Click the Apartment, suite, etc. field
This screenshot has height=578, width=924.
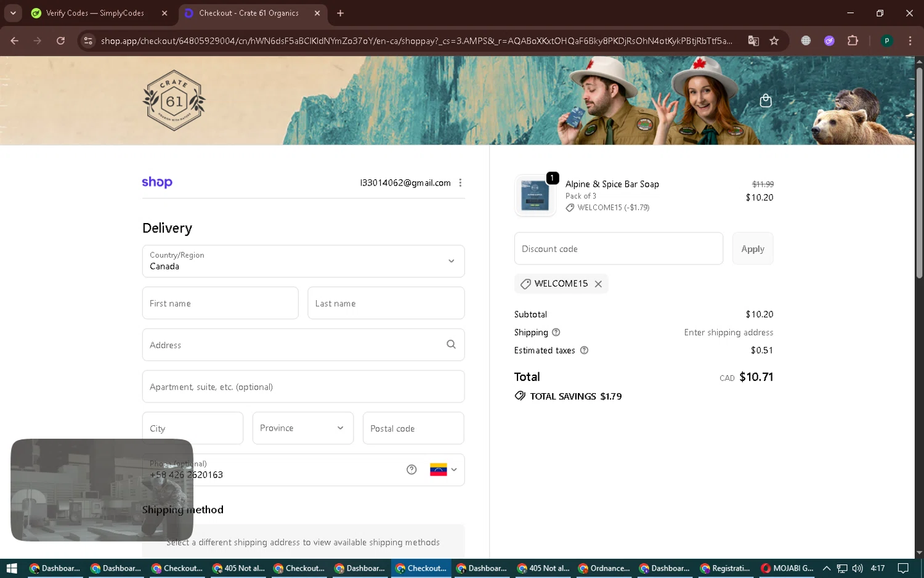tap(303, 387)
